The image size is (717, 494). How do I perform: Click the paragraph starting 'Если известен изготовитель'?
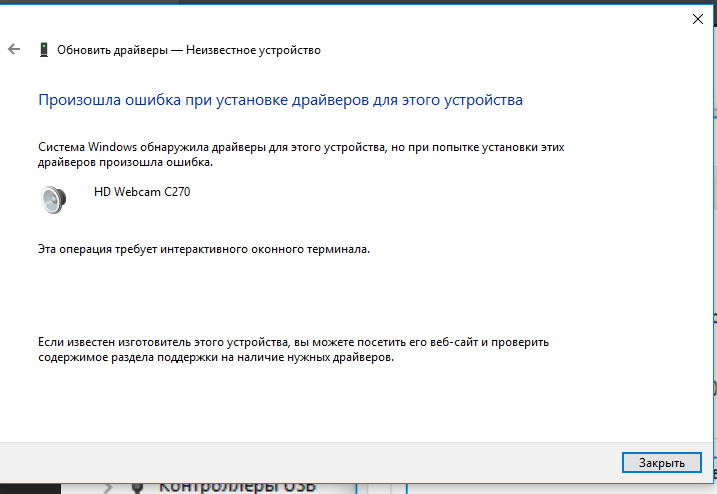point(294,350)
